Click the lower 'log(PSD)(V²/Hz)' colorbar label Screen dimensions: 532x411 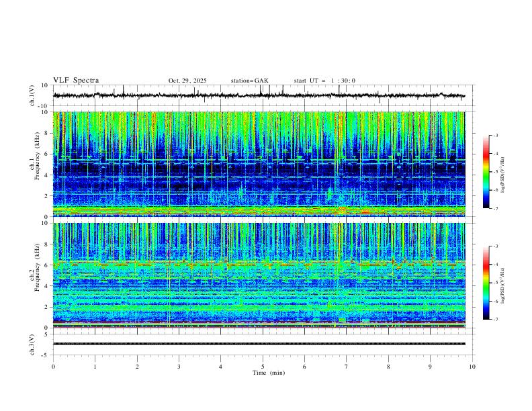[503, 285]
